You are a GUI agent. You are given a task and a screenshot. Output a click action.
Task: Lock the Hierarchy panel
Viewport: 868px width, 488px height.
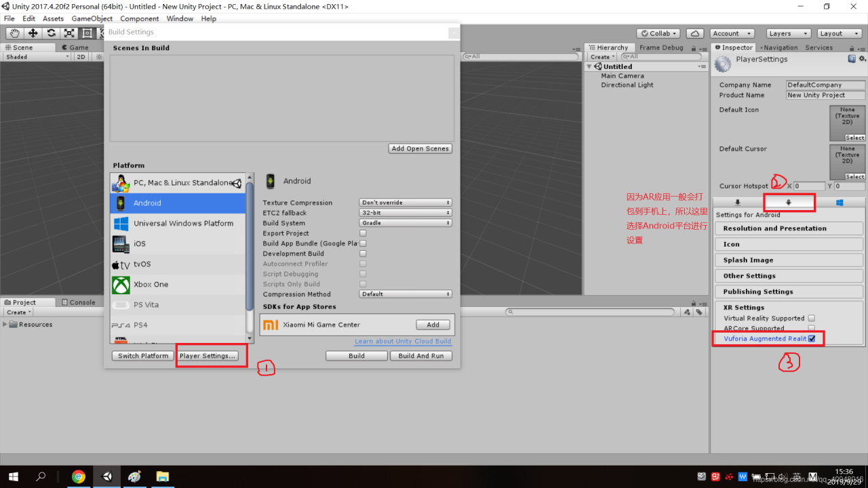tap(694, 47)
